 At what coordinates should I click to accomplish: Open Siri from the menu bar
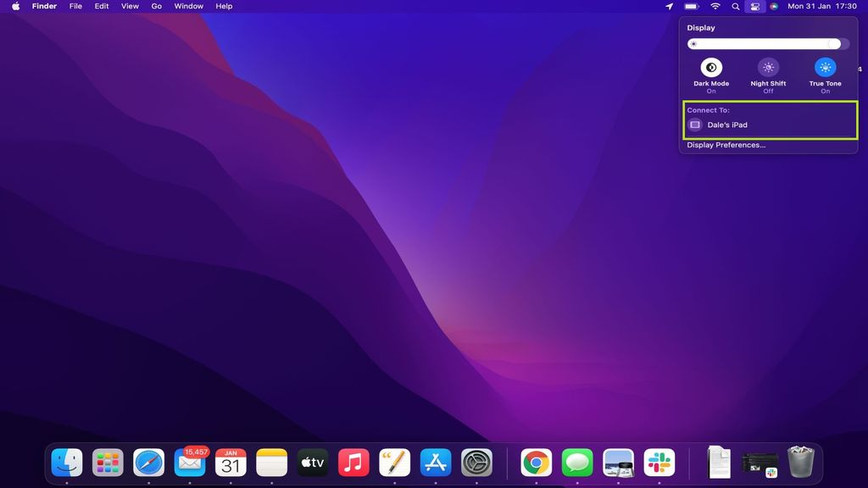(774, 6)
